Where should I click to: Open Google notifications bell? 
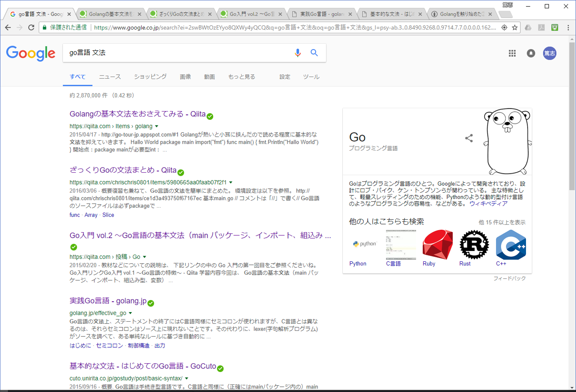coord(531,53)
